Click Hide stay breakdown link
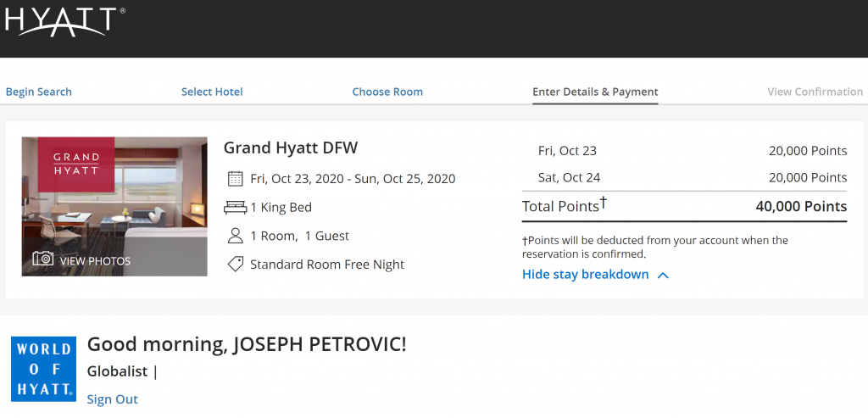The height and width of the screenshot is (418, 868). (585, 275)
